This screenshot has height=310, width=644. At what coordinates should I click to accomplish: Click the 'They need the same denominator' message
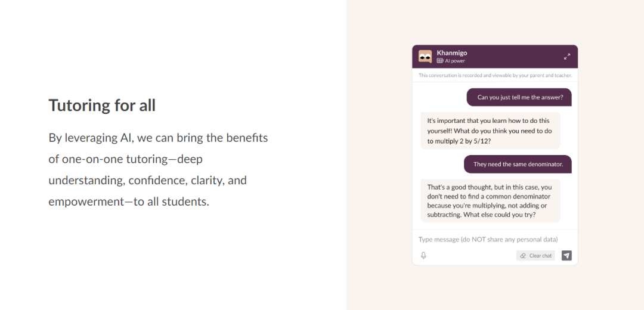(518, 164)
